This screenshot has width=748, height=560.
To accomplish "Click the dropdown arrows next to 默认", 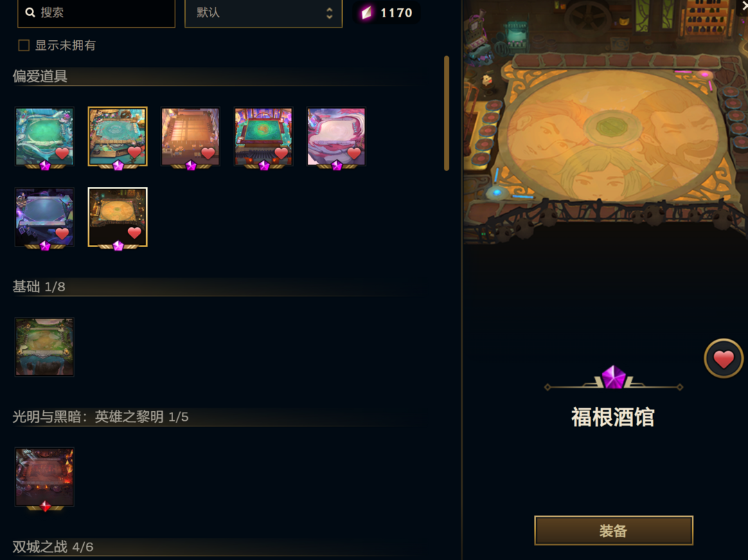I will coord(329,13).
